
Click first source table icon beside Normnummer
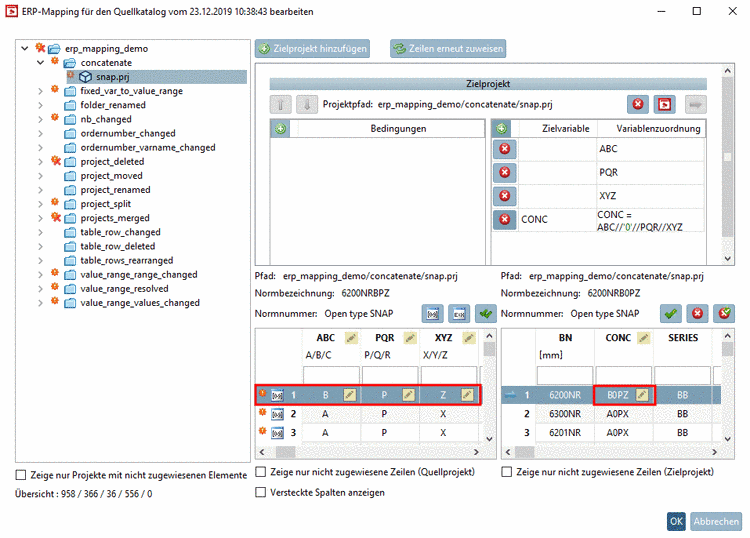point(432,314)
